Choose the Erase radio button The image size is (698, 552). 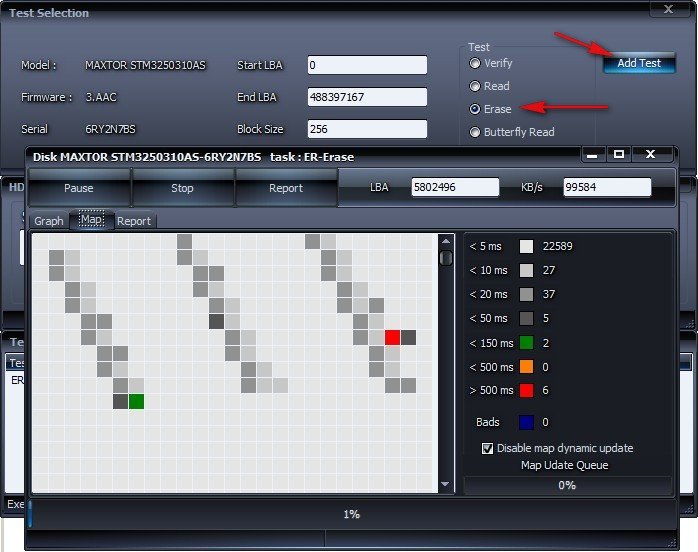point(475,109)
